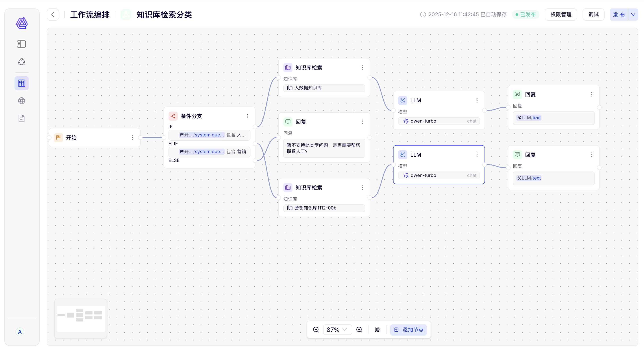Click the zoom out magnifier icon

pyautogui.click(x=316, y=329)
